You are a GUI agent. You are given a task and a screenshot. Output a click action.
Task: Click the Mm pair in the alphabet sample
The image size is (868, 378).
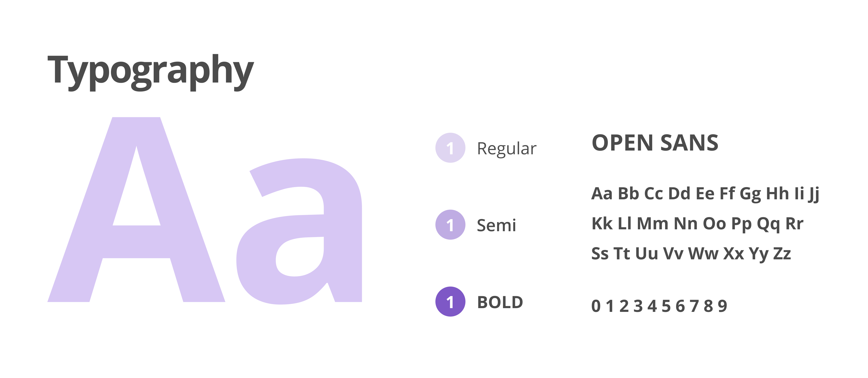click(x=652, y=224)
